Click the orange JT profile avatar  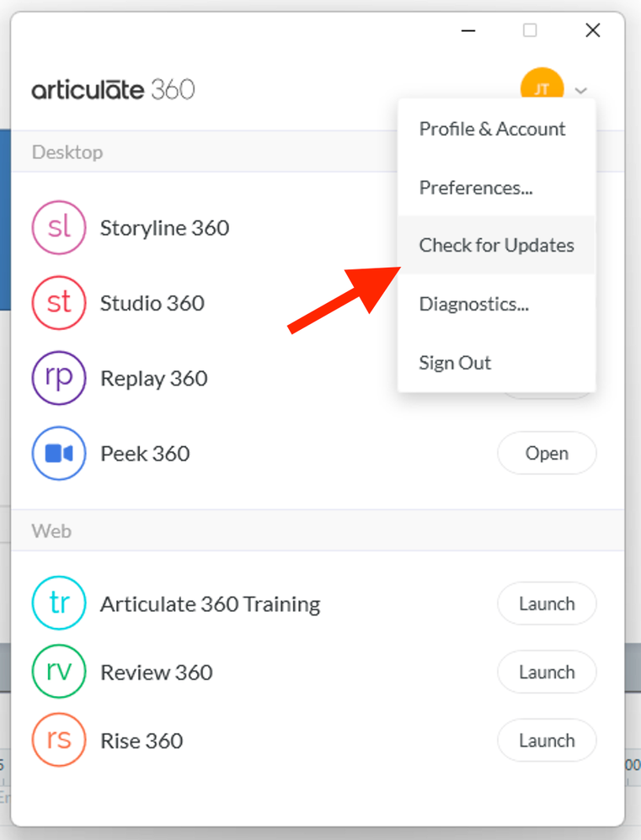(542, 88)
